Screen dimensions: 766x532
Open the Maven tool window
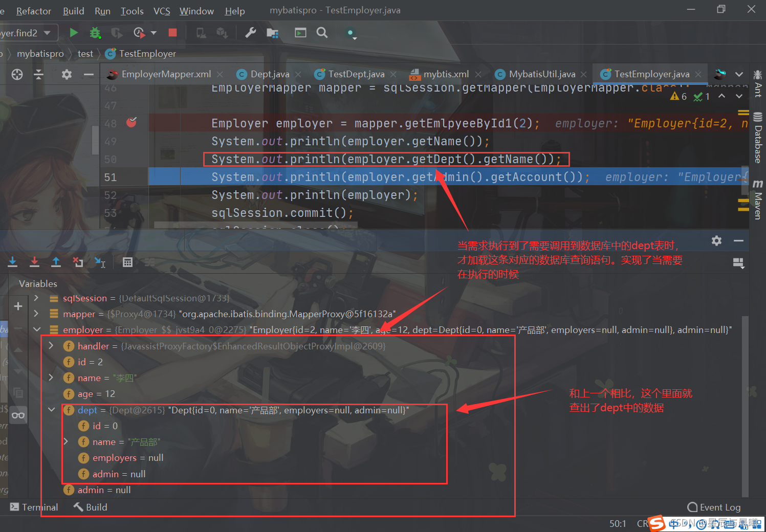click(x=758, y=199)
